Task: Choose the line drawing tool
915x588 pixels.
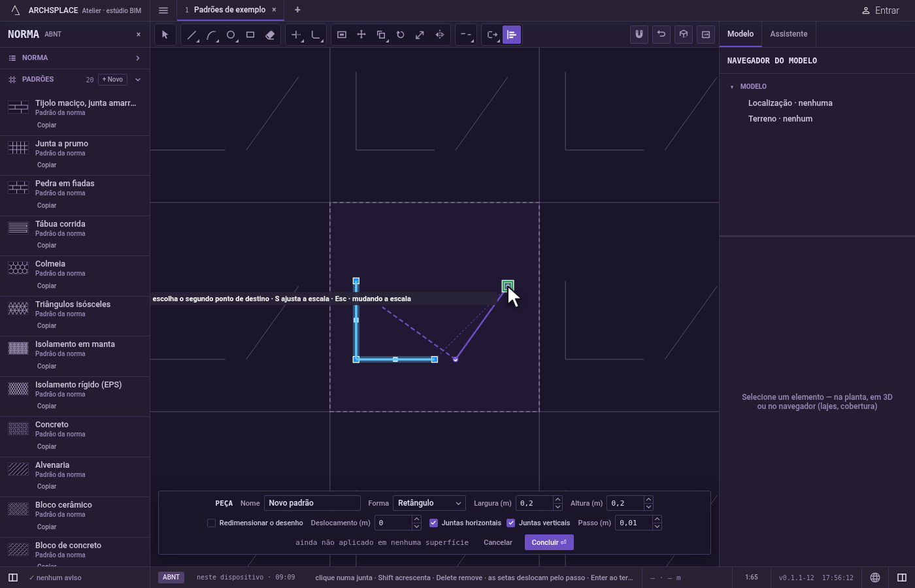Action: point(191,35)
